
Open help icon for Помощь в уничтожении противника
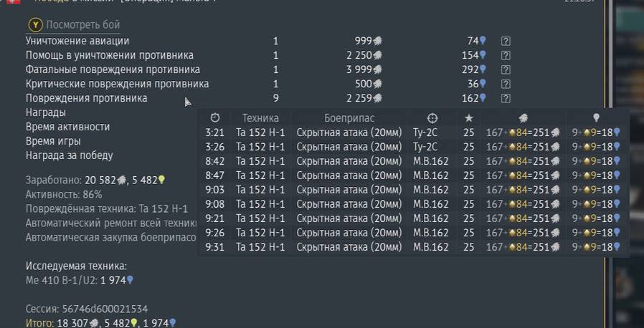pos(506,55)
